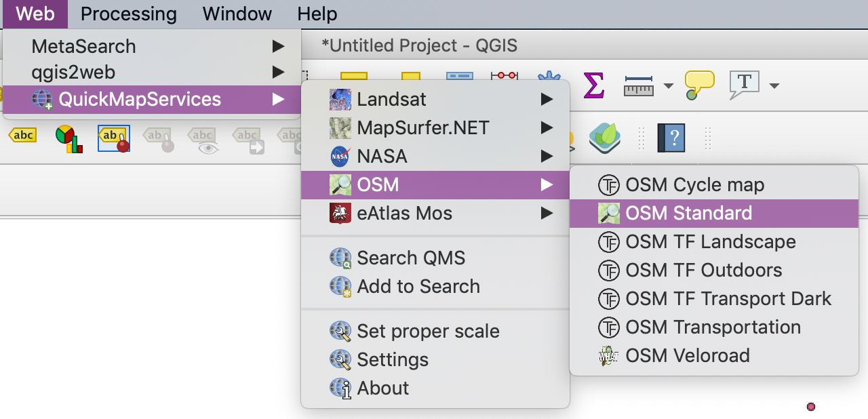This screenshot has height=419, width=868.
Task: Click the MapSurfer.NET map icon
Action: [x=340, y=128]
